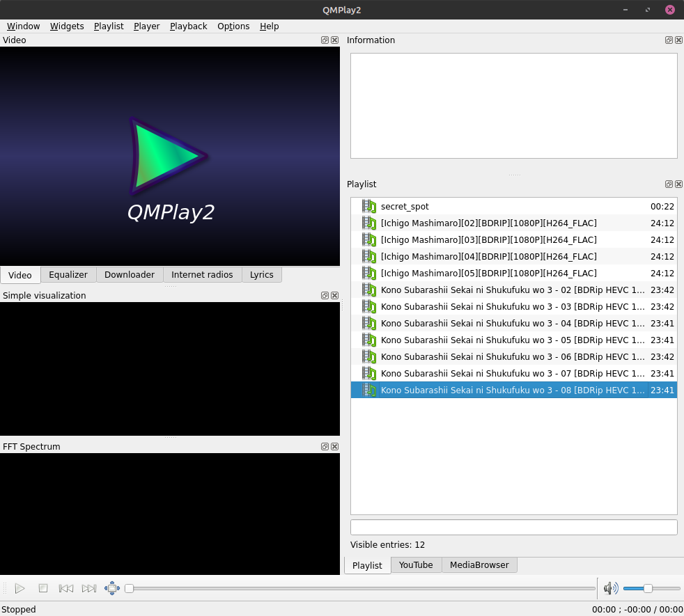Select Kono Subarashii 3 - 06 entry

pyautogui.click(x=513, y=357)
